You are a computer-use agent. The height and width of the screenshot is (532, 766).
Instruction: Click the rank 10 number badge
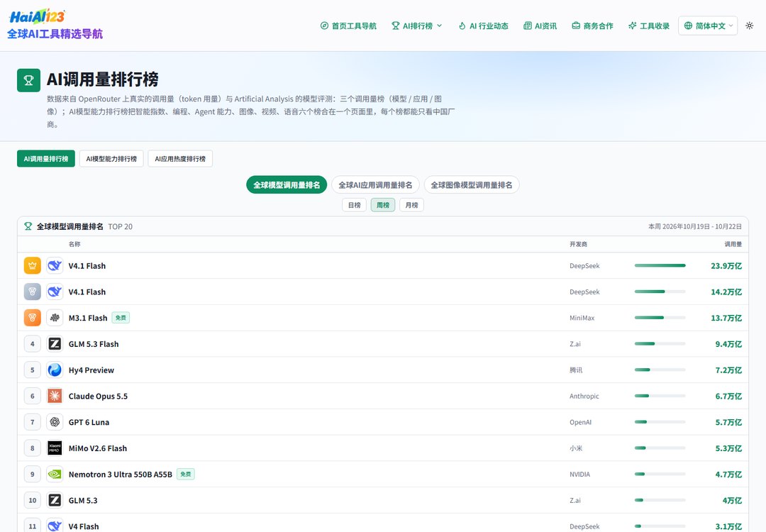[32, 500]
